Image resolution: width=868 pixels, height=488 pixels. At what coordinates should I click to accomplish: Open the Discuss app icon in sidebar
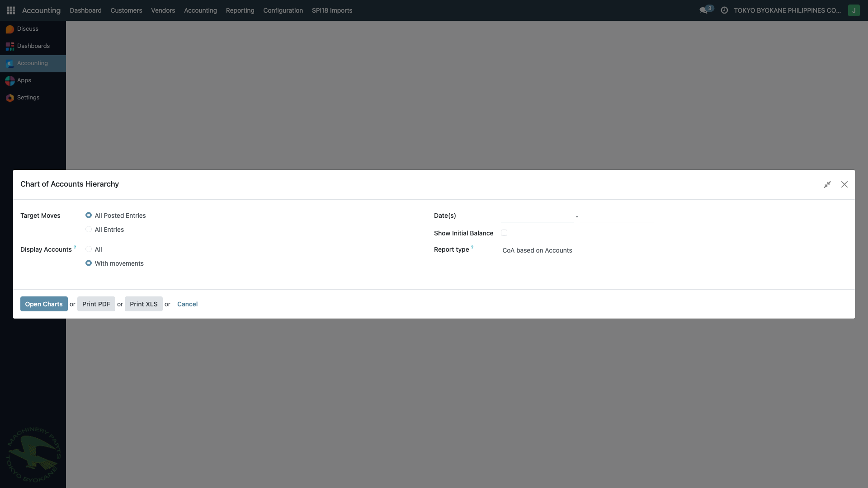point(10,29)
